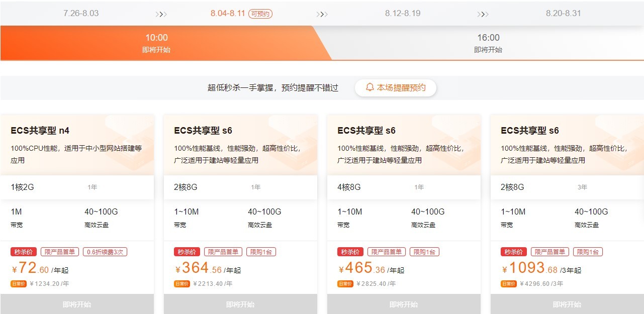Viewport: 644px width, 314px height.
Task: Select the 10:00 session tab
Action: [x=156, y=43]
